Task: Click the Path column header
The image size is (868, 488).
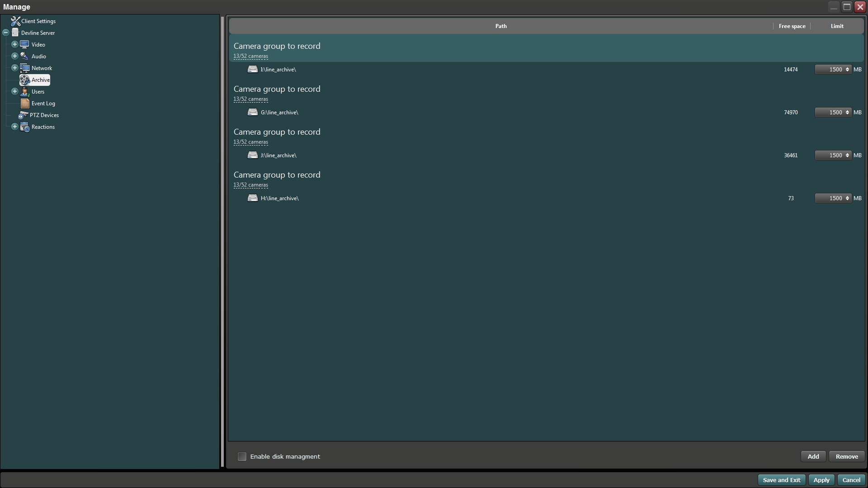Action: (500, 26)
